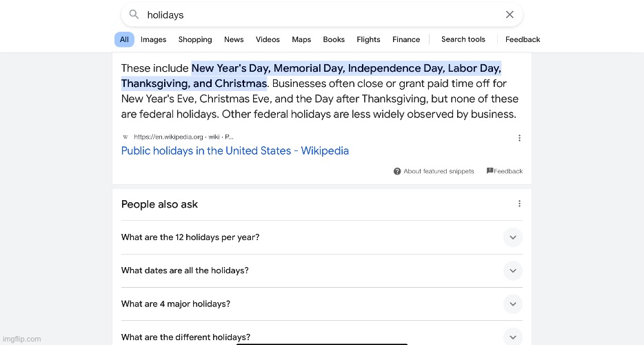Image resolution: width=644 pixels, height=345 pixels.
Task: Open the featured snippet three-dot menu
Action: click(x=520, y=138)
